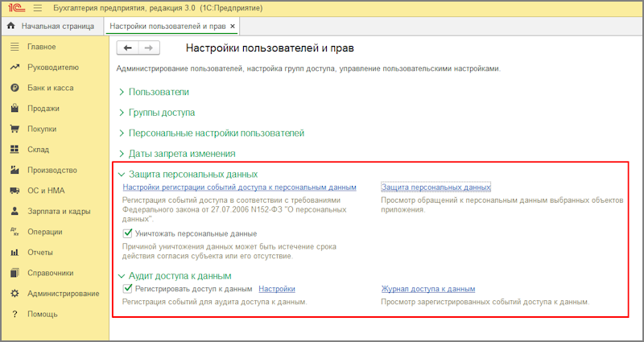Image resolution: width=644 pixels, height=342 pixels.
Task: Open ОС и НМА truck icon
Action: click(x=14, y=191)
